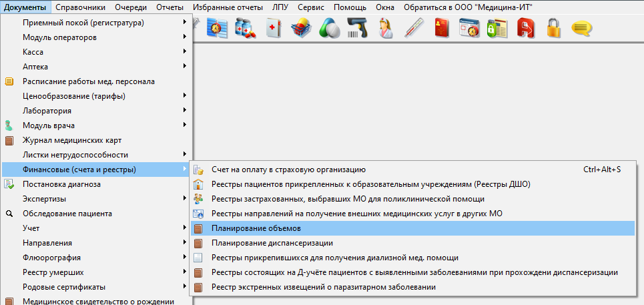Image resolution: width=644 pixels, height=305 pixels.
Task: Select the Финансовые (счета и реестры) item
Action: pos(96,170)
